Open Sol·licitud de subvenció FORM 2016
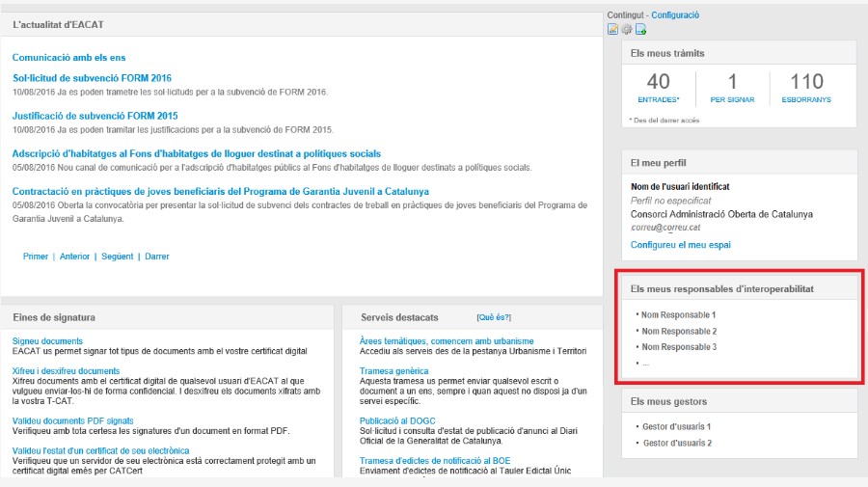Viewport: 868px width, 487px height. (x=92, y=78)
